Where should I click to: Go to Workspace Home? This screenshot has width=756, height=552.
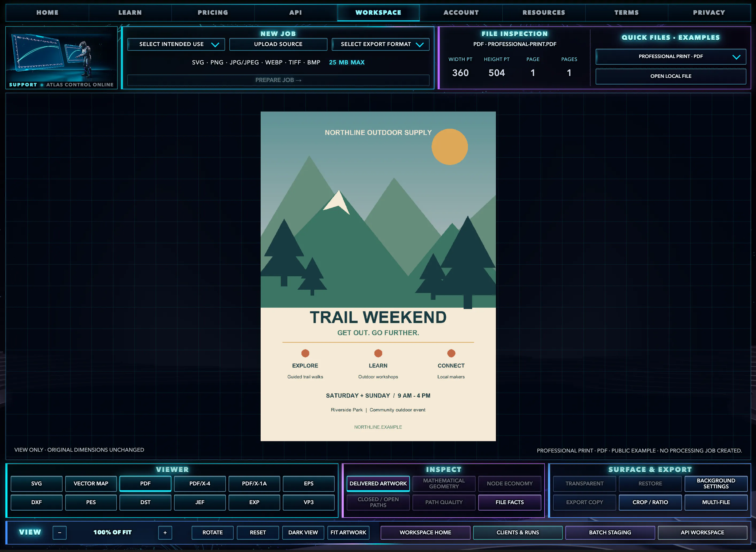425,533
